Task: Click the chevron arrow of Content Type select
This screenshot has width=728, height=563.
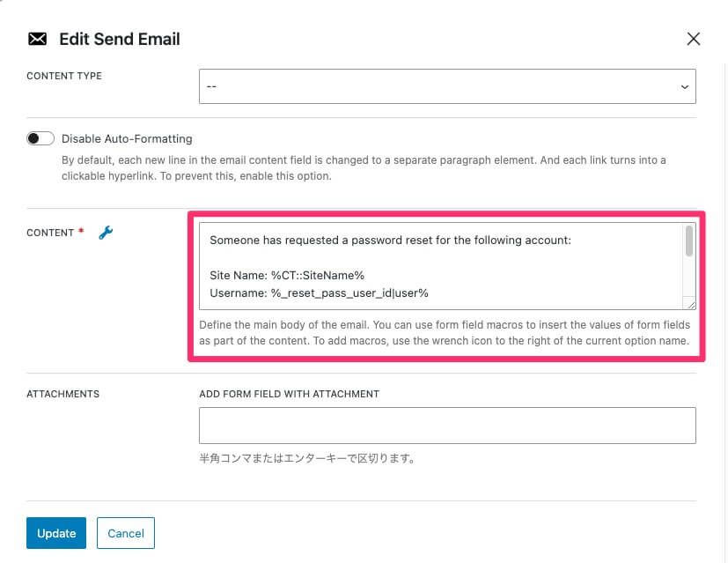Action: coord(684,86)
